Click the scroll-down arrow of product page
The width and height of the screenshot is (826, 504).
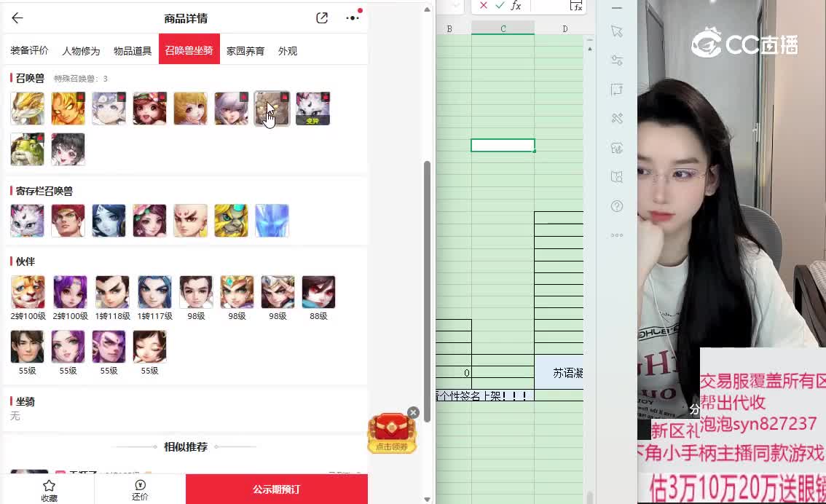(428, 499)
